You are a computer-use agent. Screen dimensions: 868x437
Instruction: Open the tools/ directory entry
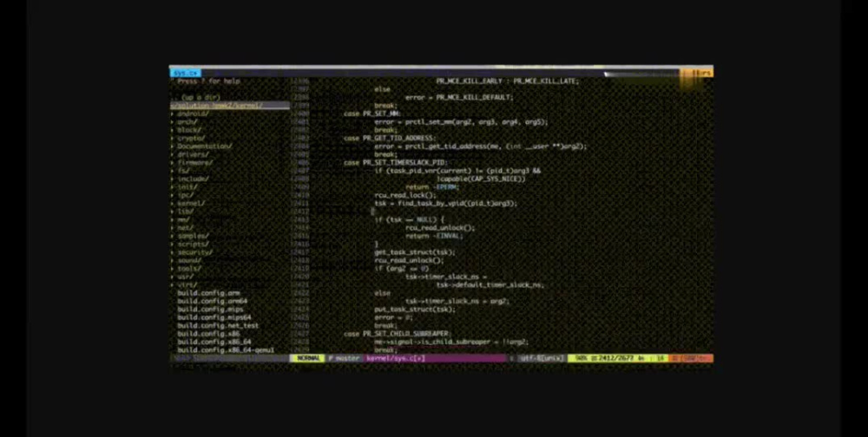pyautogui.click(x=189, y=269)
